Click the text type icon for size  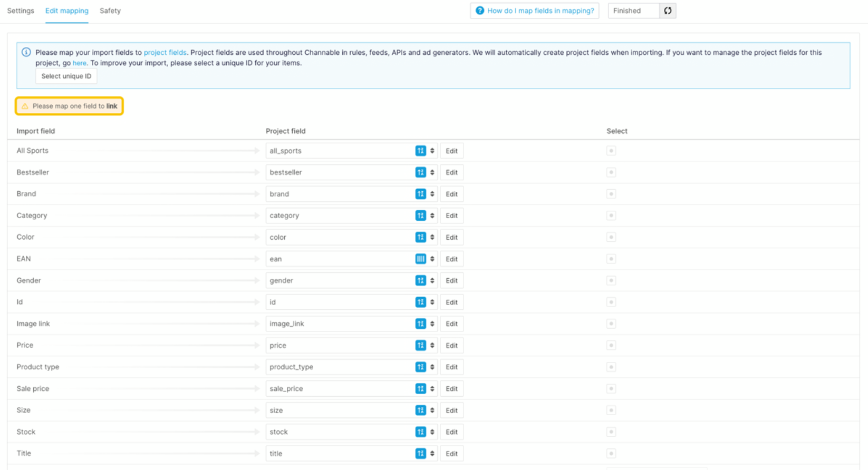420,410
